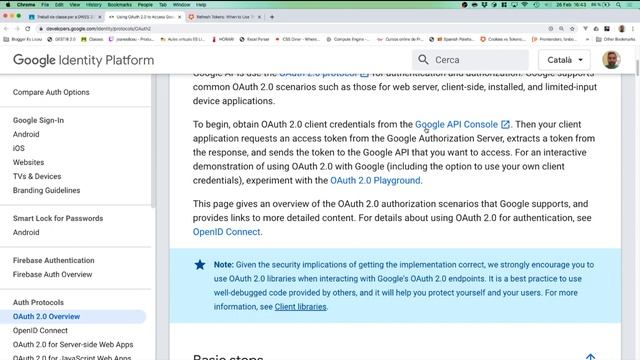
Task: Open the Bookmarks menu
Action: pyautogui.click(x=120, y=5)
